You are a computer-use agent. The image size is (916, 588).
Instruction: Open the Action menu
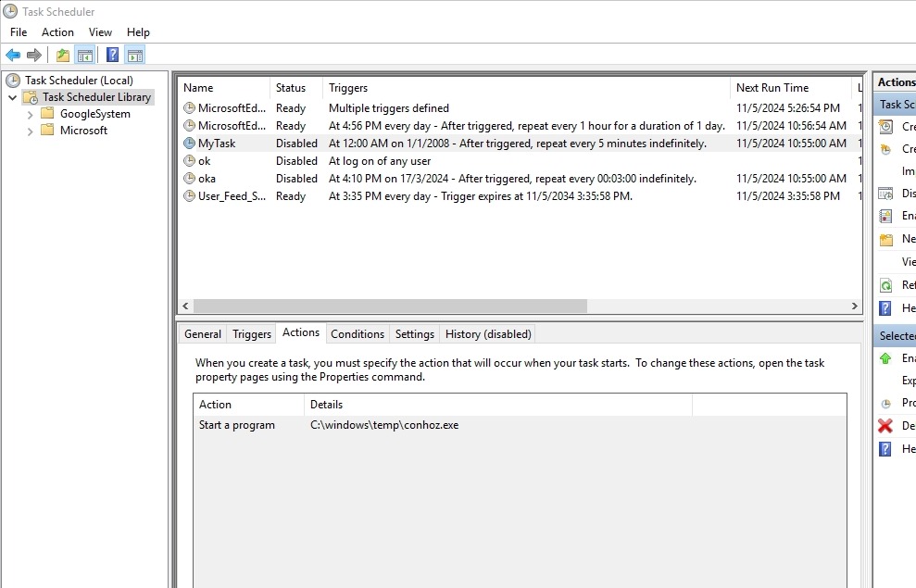coord(57,32)
